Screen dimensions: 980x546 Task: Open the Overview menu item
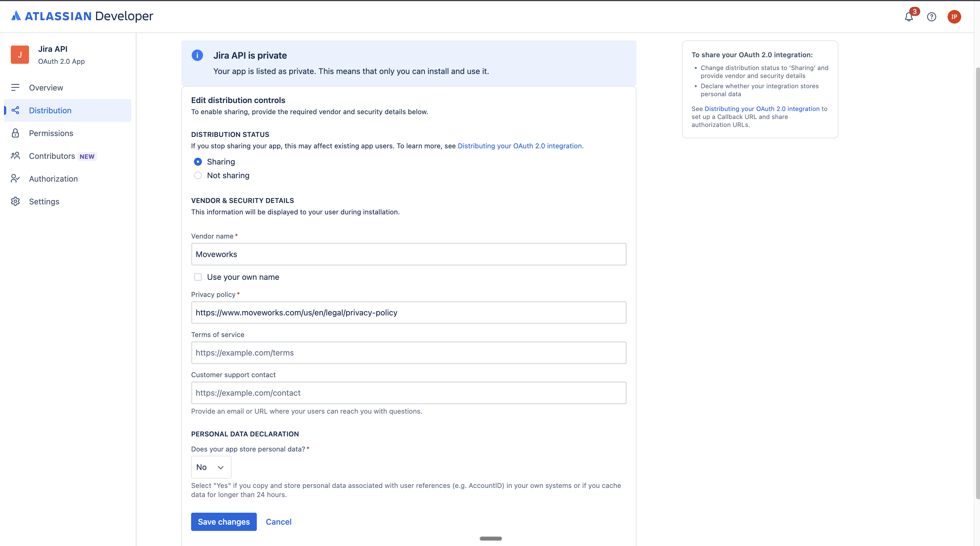[x=46, y=88]
